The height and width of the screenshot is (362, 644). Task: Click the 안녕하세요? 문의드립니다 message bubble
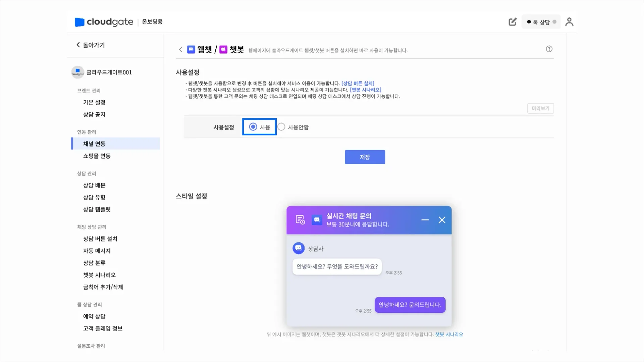pyautogui.click(x=410, y=305)
